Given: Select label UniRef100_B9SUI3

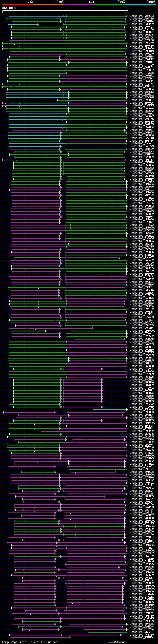Looking at the screenshot, I should click(142, 51).
